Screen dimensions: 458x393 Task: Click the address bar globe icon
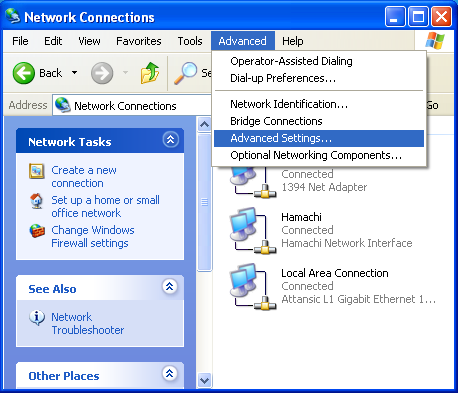coord(63,105)
